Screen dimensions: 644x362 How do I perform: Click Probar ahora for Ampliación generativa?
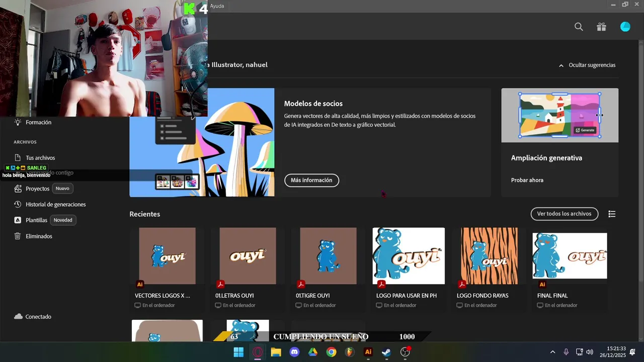coord(527,180)
